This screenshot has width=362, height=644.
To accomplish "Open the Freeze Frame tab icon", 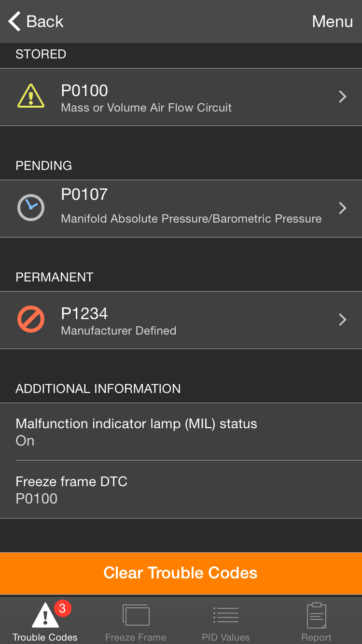I will pyautogui.click(x=136, y=616).
